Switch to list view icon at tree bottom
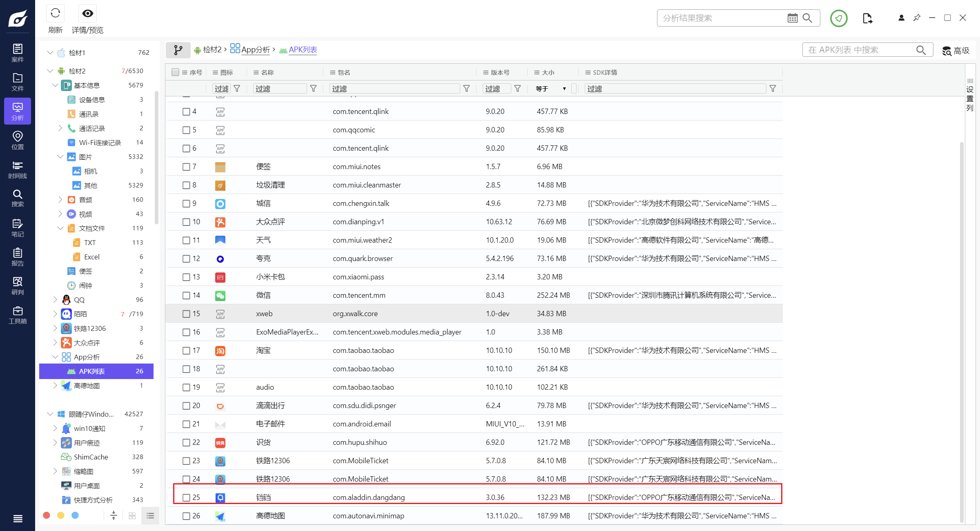Viewport: 980px width, 531px height. (x=150, y=516)
